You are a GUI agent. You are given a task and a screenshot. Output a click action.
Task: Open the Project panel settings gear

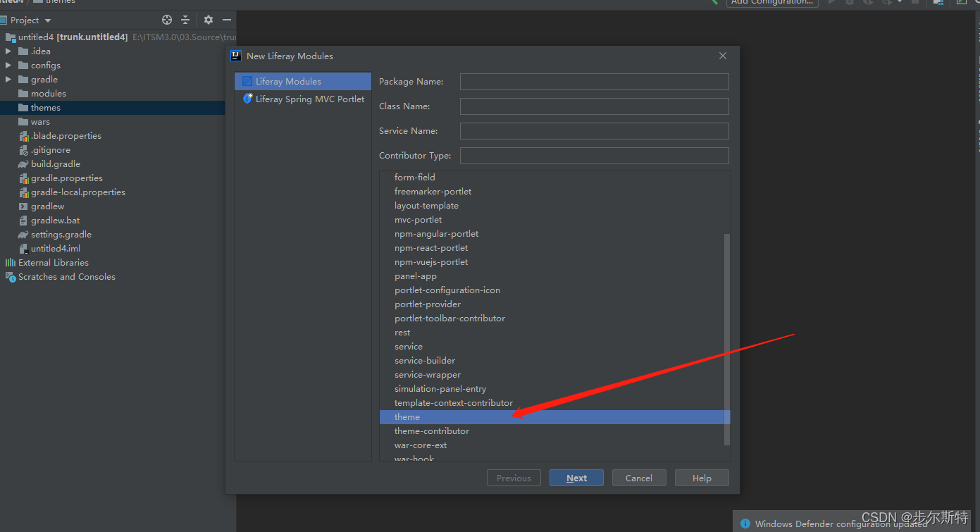click(209, 20)
